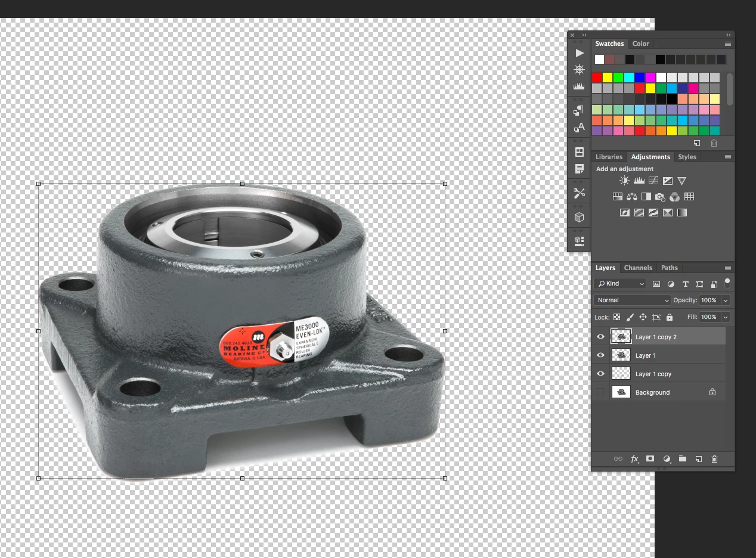The height and width of the screenshot is (558, 756).
Task: Toggle the layer filtering switch
Action: click(727, 283)
